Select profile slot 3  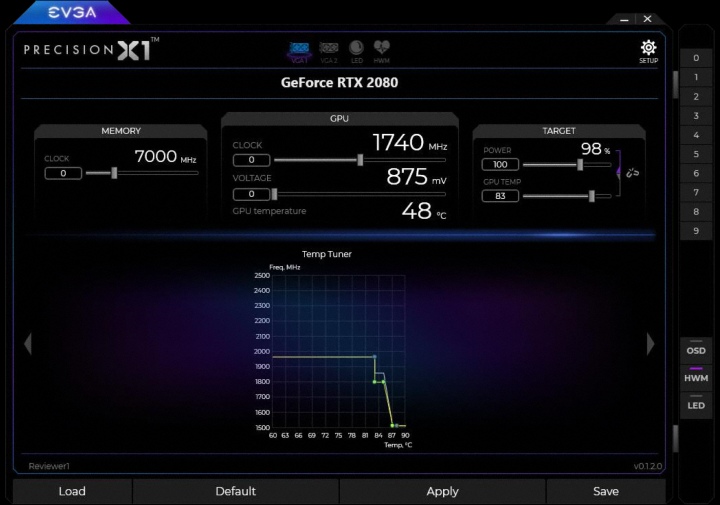click(696, 116)
